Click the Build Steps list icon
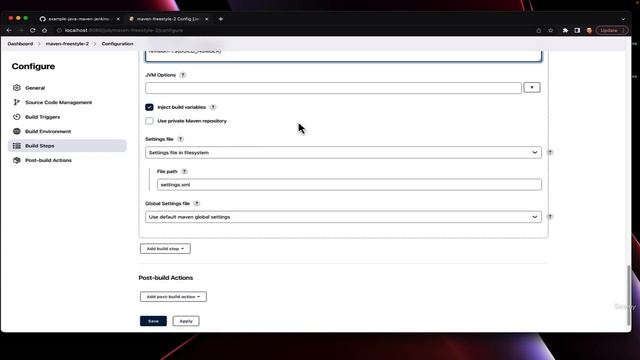Screen dimensions: 640x360 coord(17,146)
